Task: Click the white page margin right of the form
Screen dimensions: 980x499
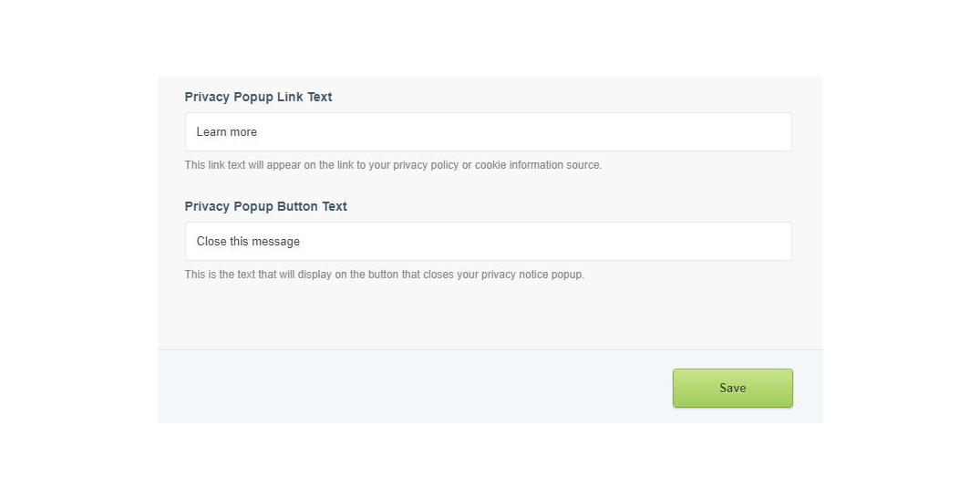Action: [x=903, y=246]
